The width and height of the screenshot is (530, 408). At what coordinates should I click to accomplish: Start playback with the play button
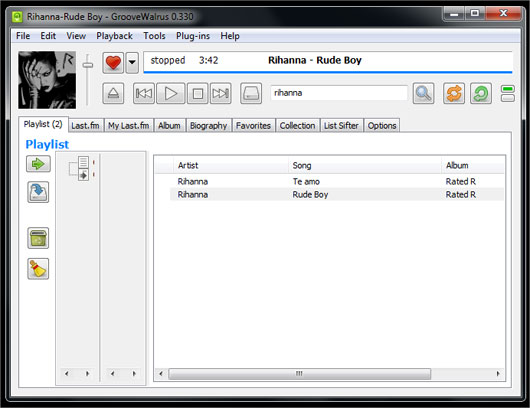171,93
